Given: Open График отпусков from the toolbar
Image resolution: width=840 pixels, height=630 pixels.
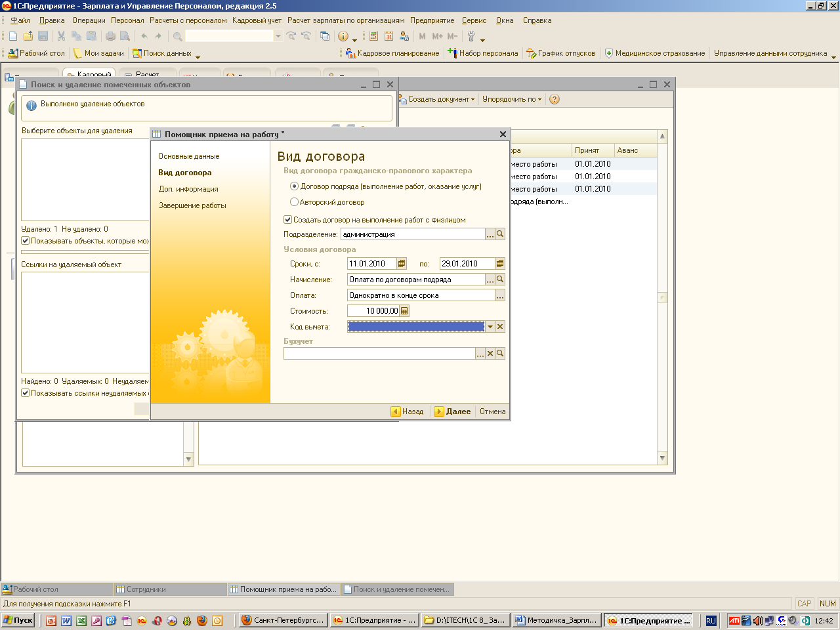Looking at the screenshot, I should coord(561,53).
